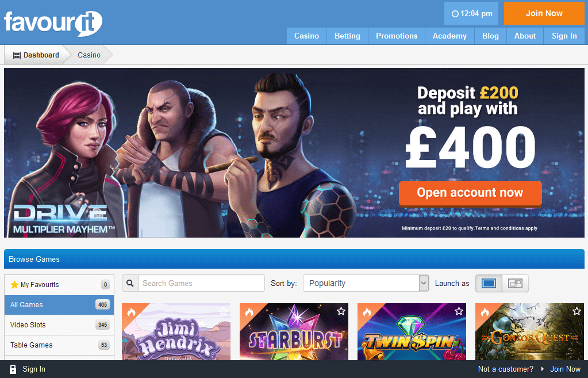Click the clock icon beside 12:04 pm
Image resolution: width=588 pixels, height=378 pixels.
click(x=455, y=14)
